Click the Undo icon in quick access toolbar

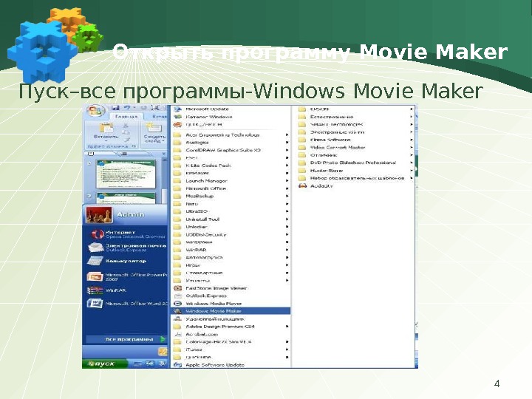(127, 108)
